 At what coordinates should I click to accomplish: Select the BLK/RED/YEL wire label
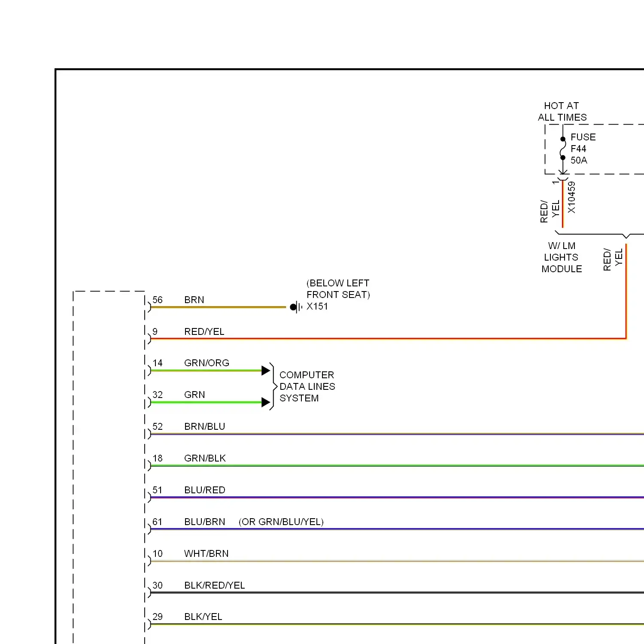[215, 585]
